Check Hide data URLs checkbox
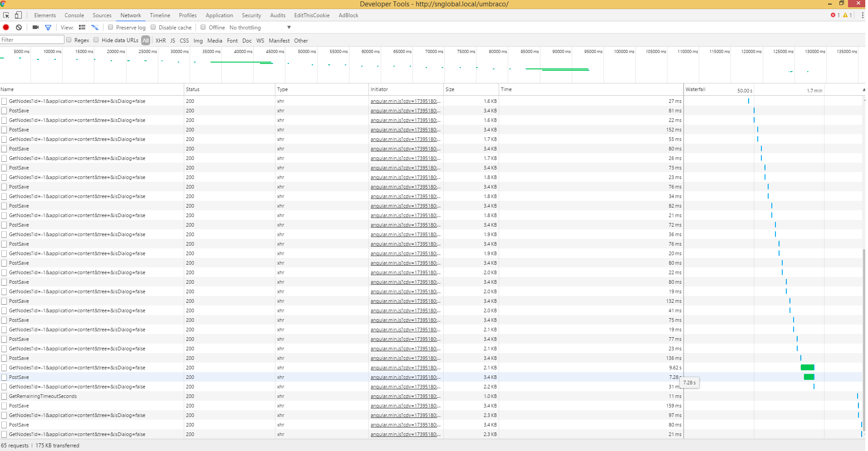 (x=96, y=40)
